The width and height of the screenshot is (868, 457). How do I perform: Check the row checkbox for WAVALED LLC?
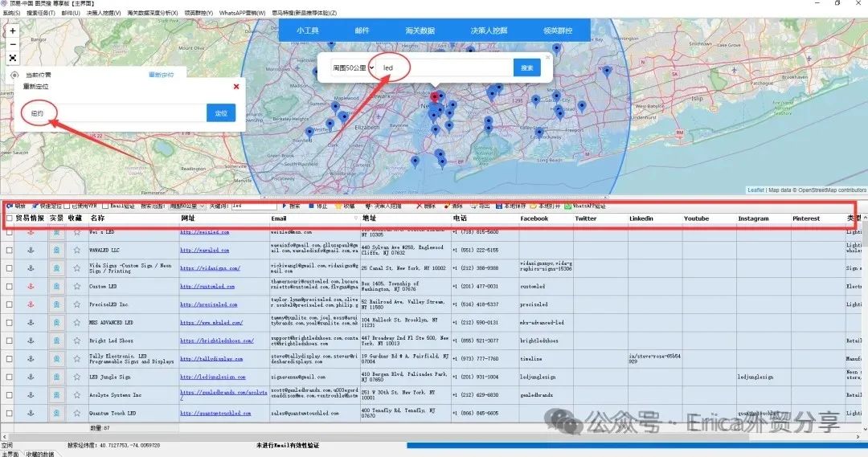click(9, 250)
